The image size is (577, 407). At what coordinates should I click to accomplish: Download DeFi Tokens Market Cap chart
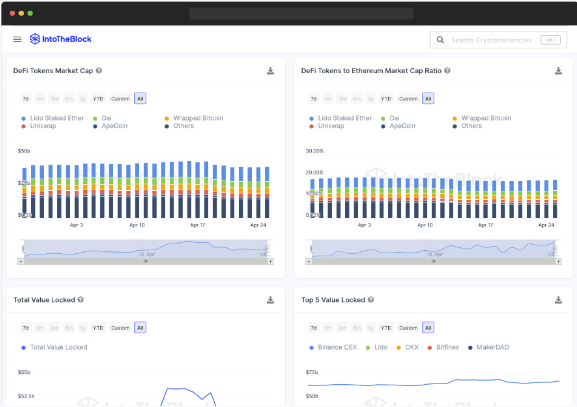(270, 71)
